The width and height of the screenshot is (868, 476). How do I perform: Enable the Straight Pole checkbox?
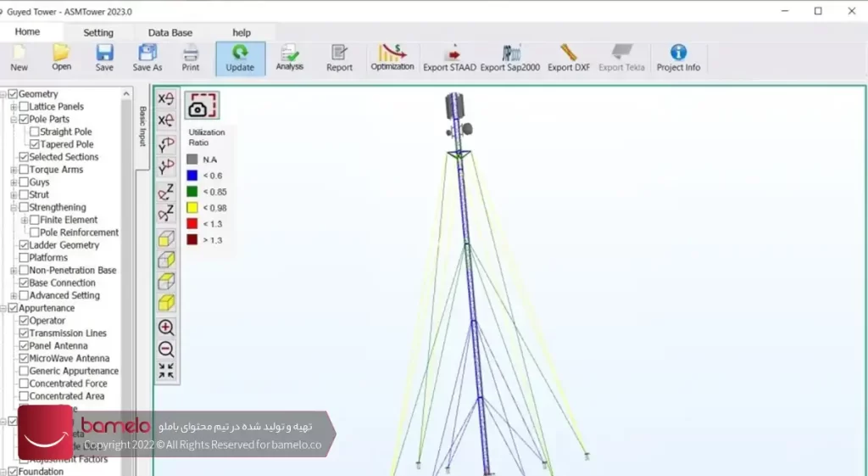pos(34,132)
